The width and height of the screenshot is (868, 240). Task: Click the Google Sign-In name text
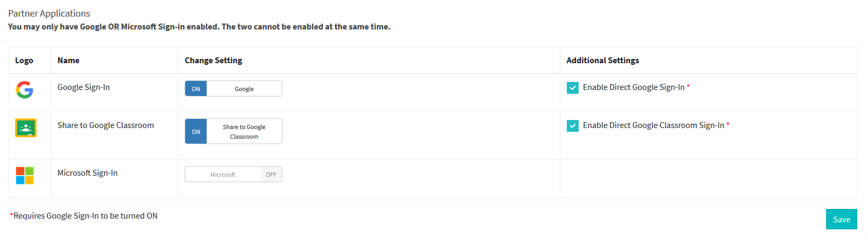(84, 87)
